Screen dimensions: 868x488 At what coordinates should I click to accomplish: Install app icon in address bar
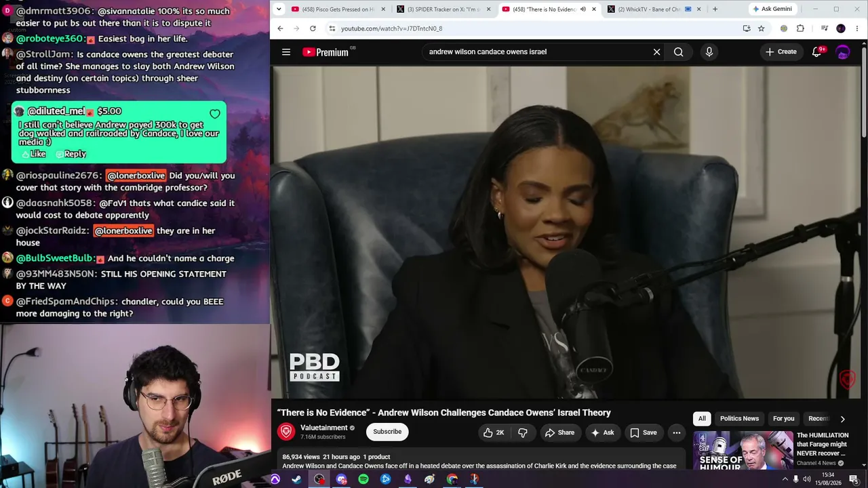pos(747,28)
